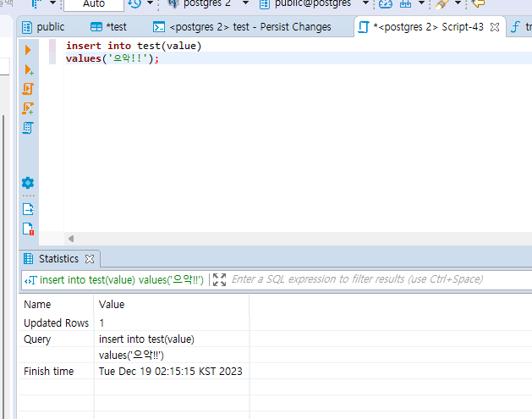Open the editor settings gear icon
This screenshot has width=532, height=419.
(x=28, y=183)
